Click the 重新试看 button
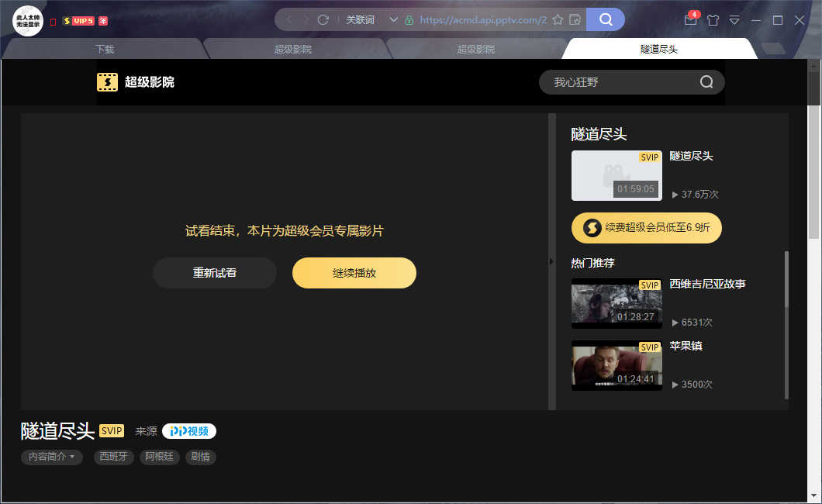Viewport: 822px width, 504px height. coord(215,273)
